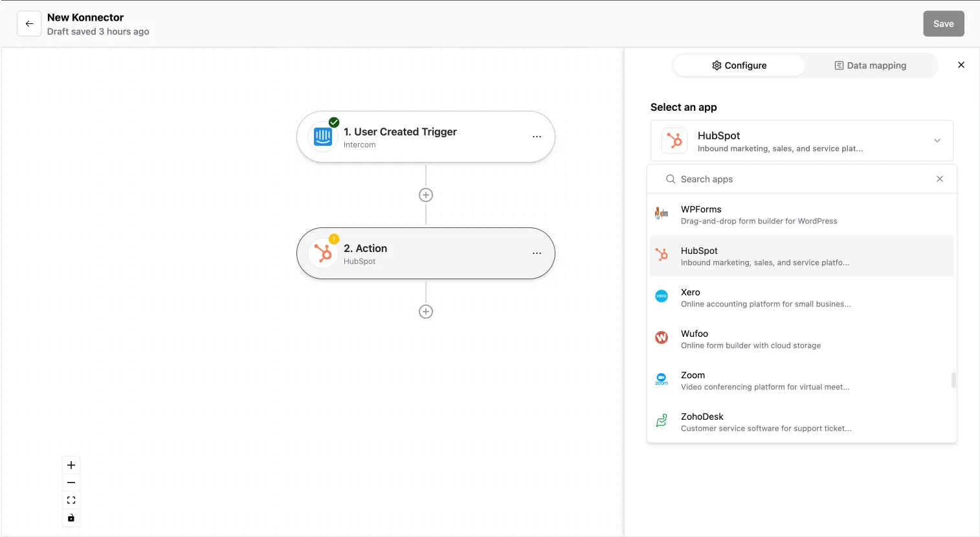Clear the app search box
Viewport: 980px width, 537px height.
[x=940, y=179]
